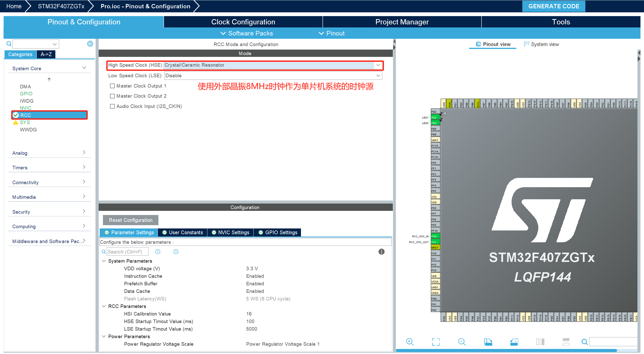Enable Master Clock Output 1 checkbox

(x=112, y=86)
